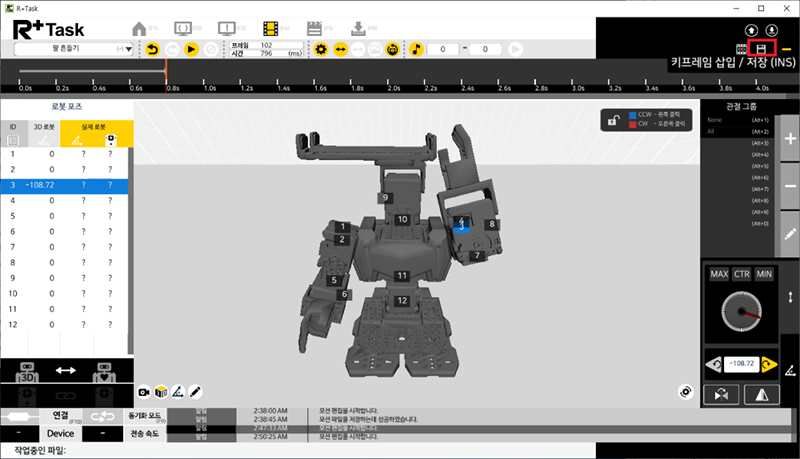Image resolution: width=800 pixels, height=459 pixels.
Task: Toggle the 3D robot to real robot sync arrow
Action: coord(65,370)
